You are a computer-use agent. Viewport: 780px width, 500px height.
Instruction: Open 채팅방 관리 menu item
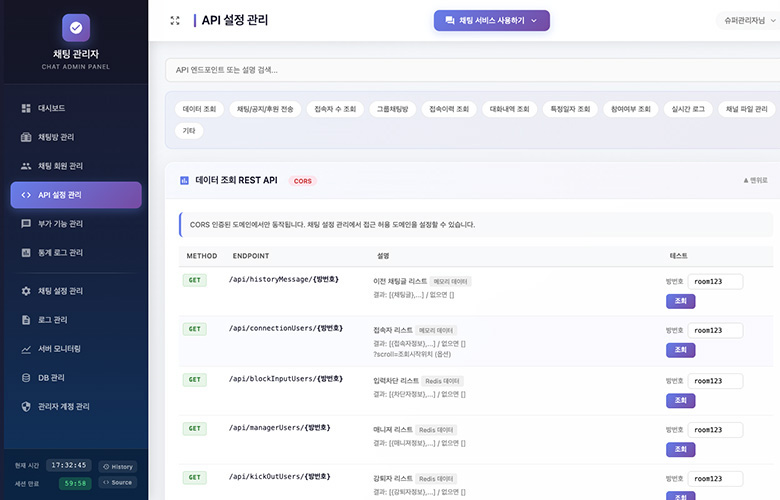[x=76, y=137]
